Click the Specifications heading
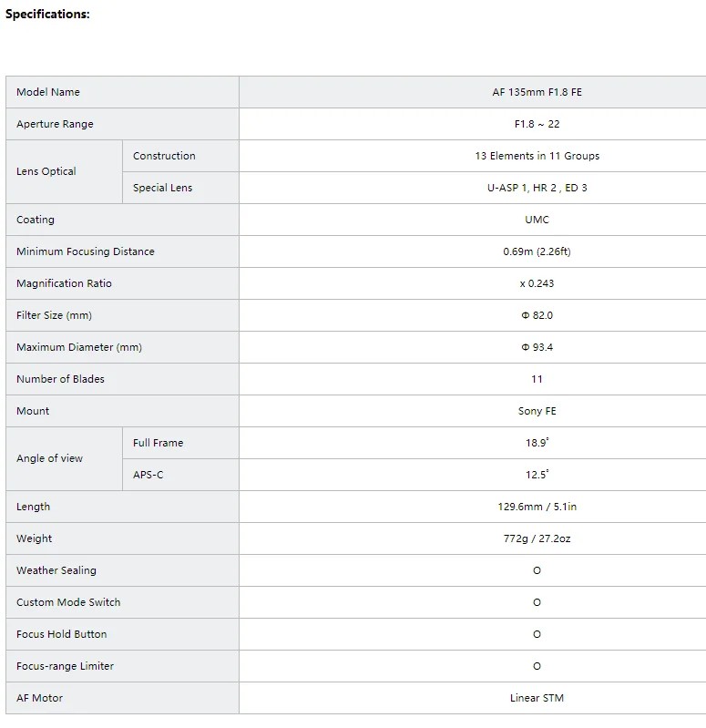 pos(47,15)
